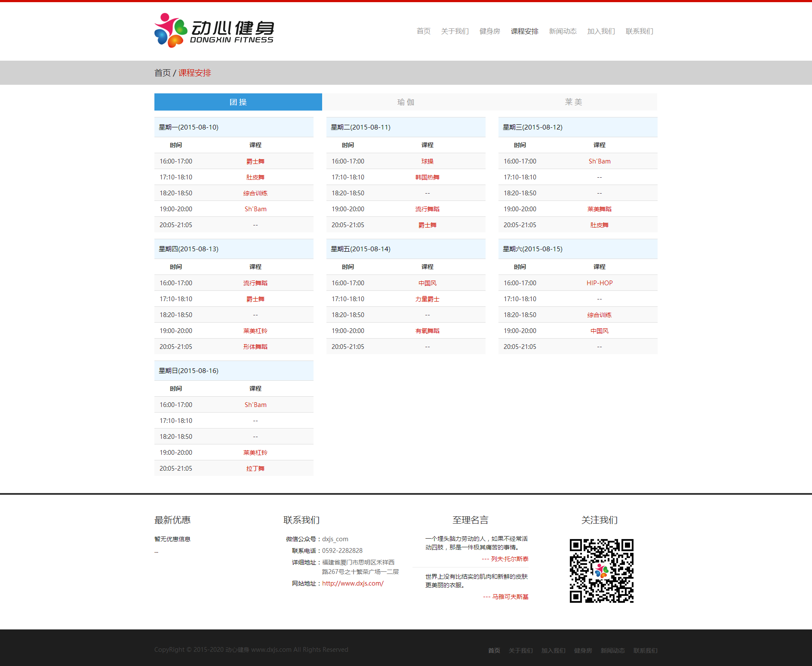The image size is (812, 666).
Task: Go to 加入我们 in the top menu
Action: point(600,31)
